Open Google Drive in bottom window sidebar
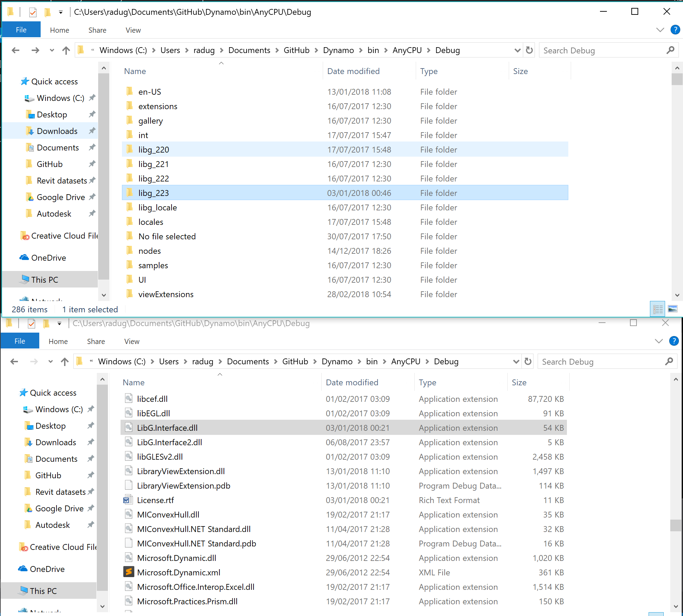 pyautogui.click(x=59, y=509)
